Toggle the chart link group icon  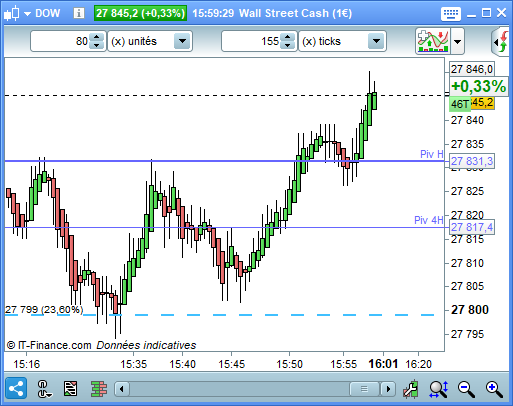coord(44,389)
